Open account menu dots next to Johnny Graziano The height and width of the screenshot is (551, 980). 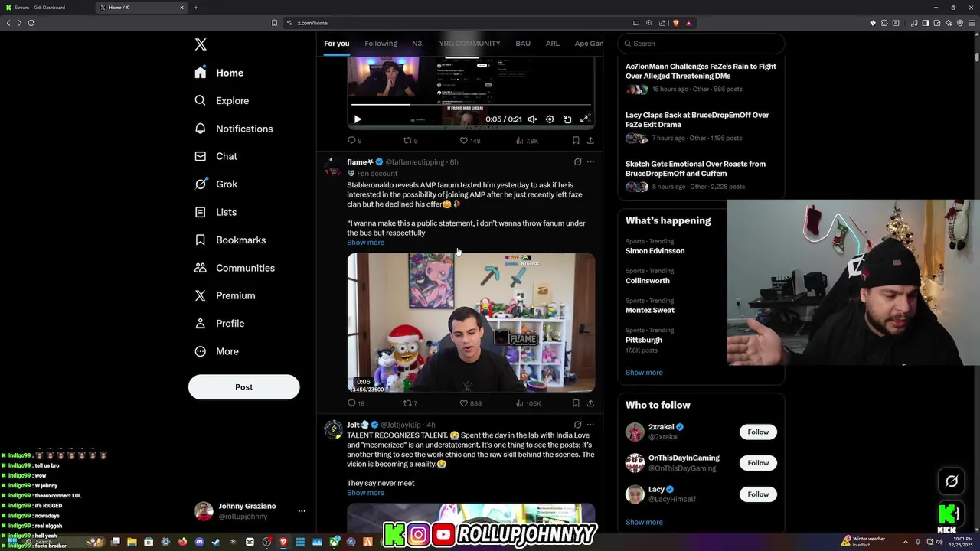point(302,510)
